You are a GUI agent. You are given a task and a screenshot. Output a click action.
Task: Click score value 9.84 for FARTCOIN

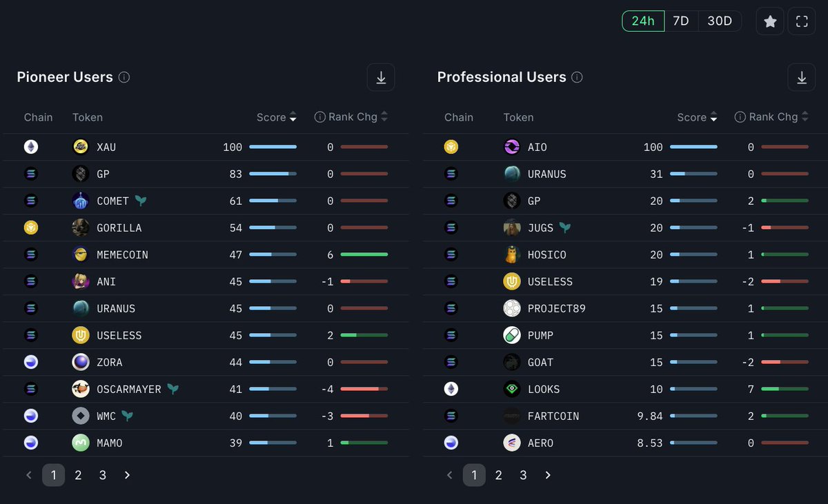(650, 416)
